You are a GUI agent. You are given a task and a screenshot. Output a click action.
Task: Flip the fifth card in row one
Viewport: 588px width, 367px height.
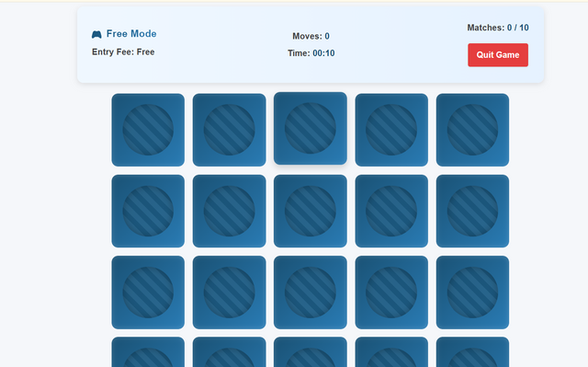tap(472, 130)
